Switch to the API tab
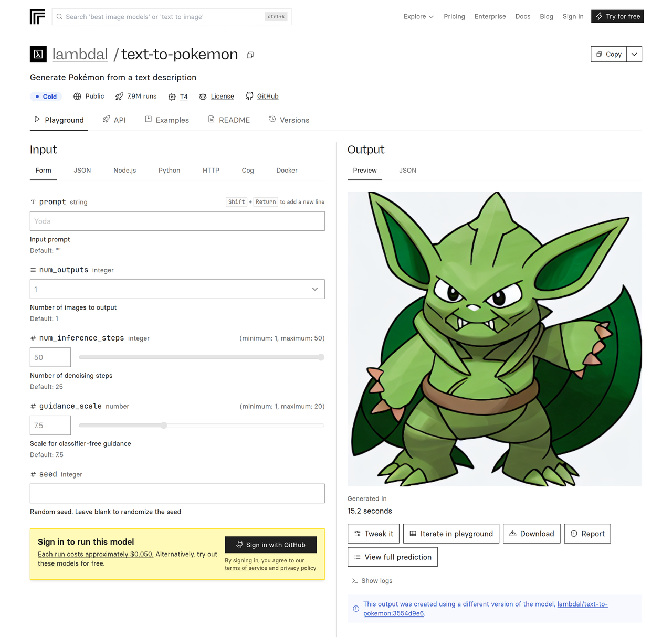The width and height of the screenshot is (672, 638). pyautogui.click(x=114, y=120)
